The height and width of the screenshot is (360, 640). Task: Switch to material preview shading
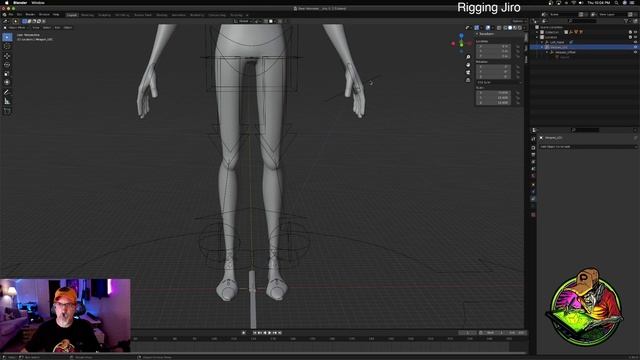click(515, 28)
